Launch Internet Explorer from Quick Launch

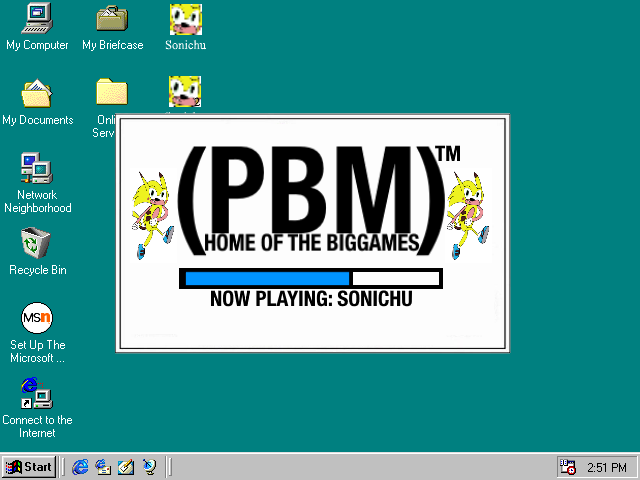click(80, 467)
